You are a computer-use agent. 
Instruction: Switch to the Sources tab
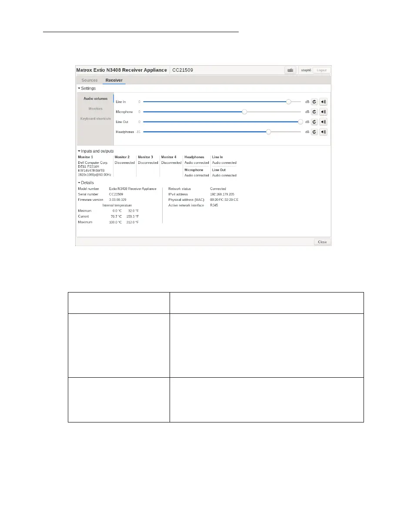pos(90,80)
